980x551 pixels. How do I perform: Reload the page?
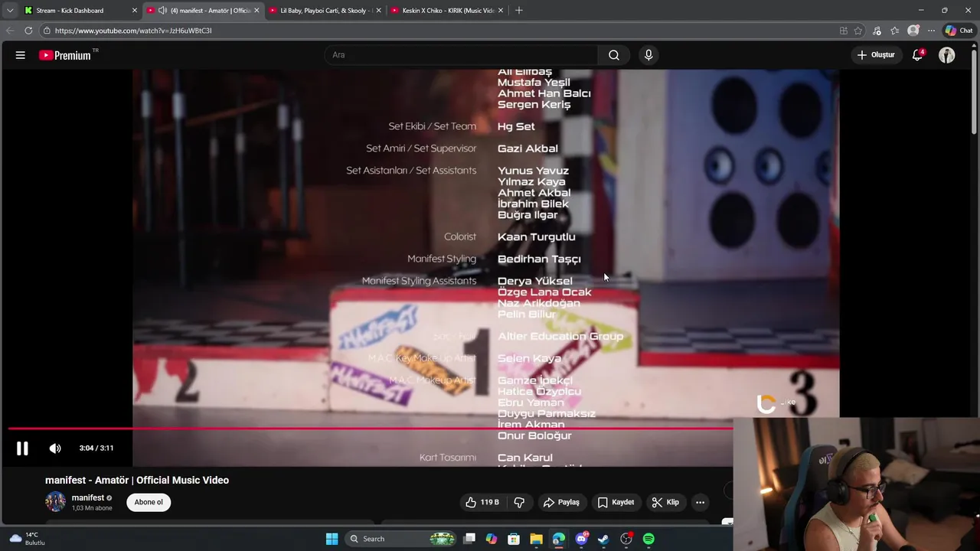point(28,31)
